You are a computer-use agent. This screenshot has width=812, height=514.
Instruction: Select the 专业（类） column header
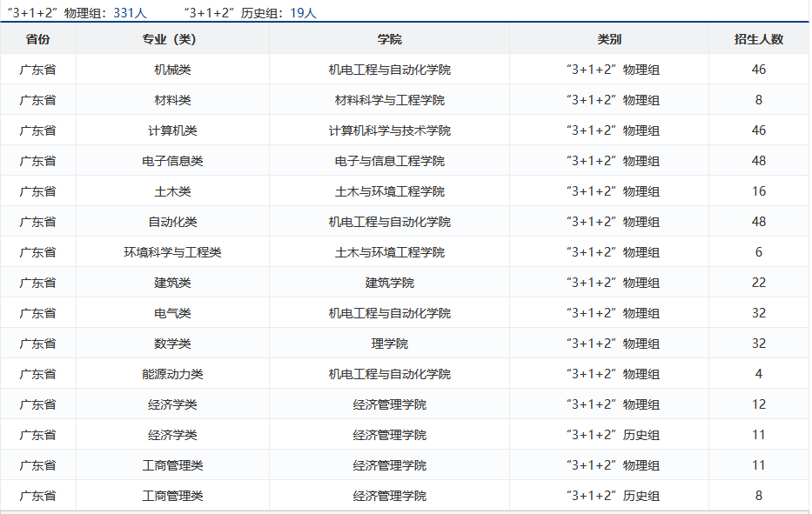[172, 39]
